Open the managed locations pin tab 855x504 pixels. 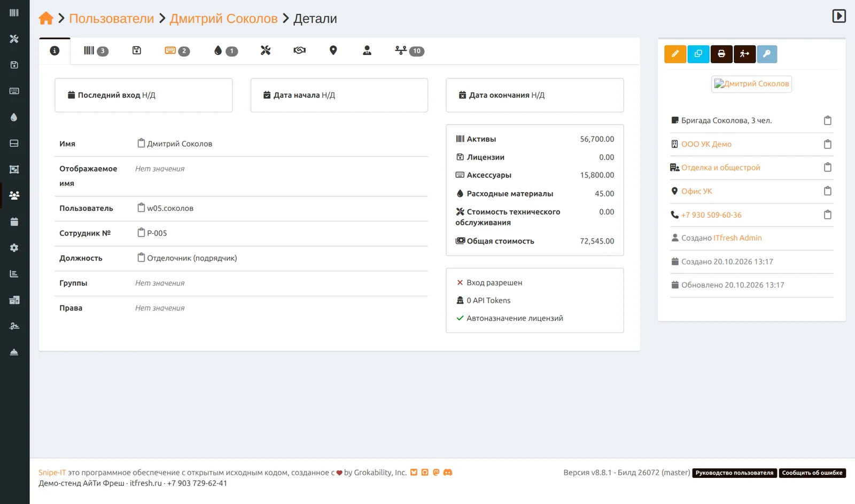333,51
